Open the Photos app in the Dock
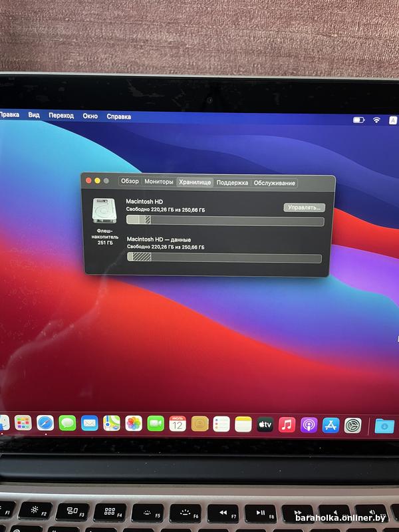 [x=134, y=424]
